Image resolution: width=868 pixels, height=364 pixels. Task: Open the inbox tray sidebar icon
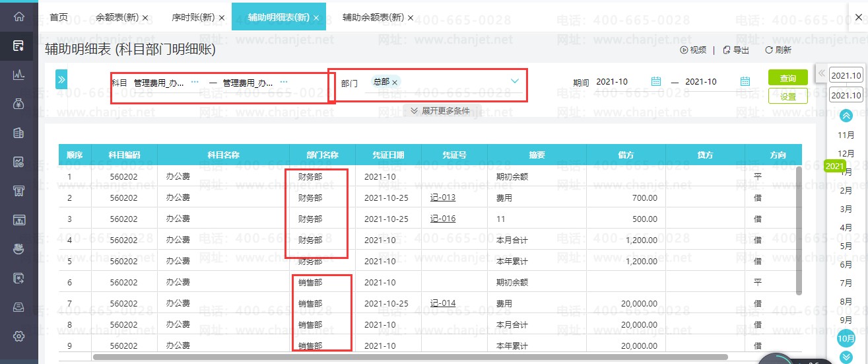click(x=18, y=307)
